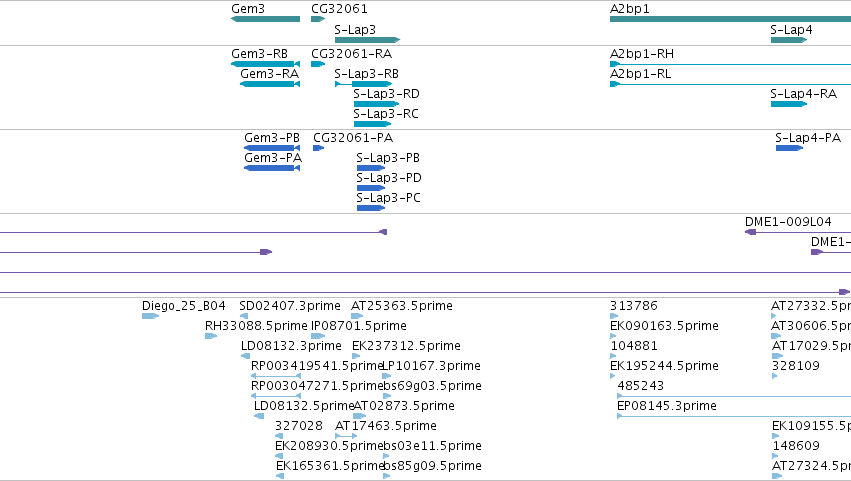Select protein Gem3-PA

(272, 168)
